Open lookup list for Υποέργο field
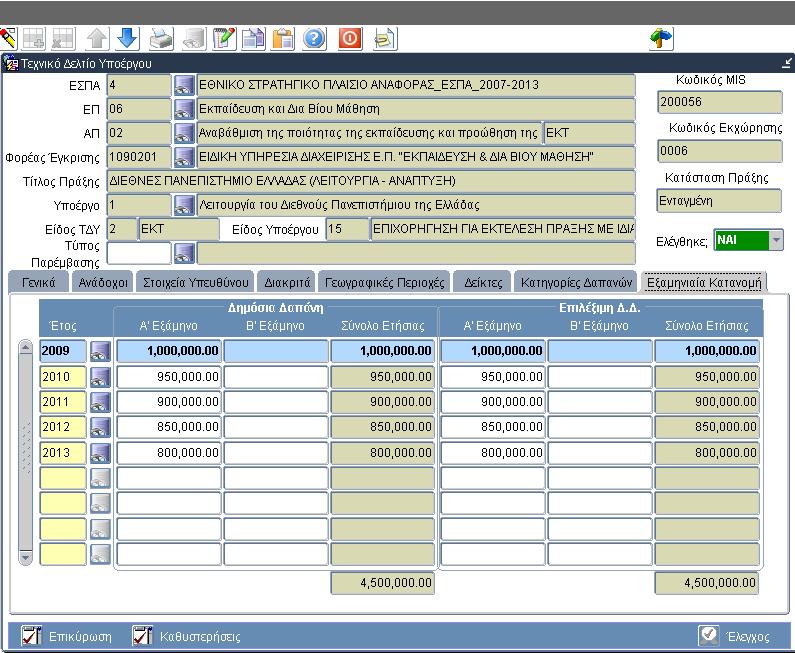This screenshot has height=653, width=795. coord(184,205)
